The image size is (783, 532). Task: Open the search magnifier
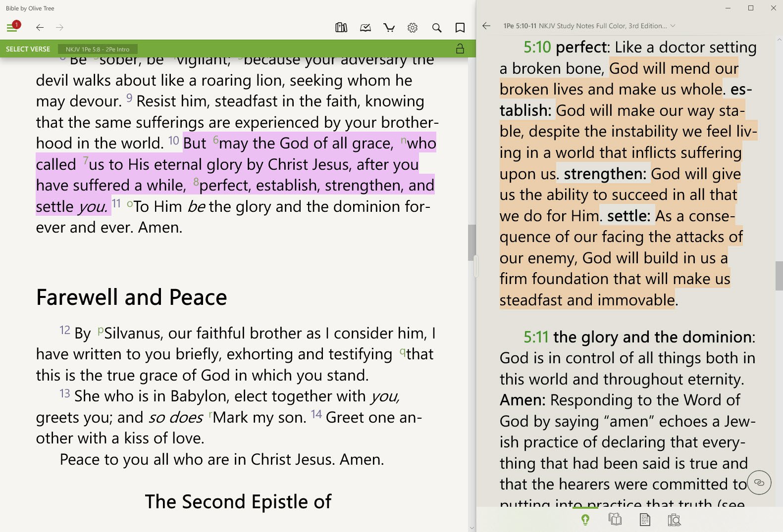click(436, 28)
